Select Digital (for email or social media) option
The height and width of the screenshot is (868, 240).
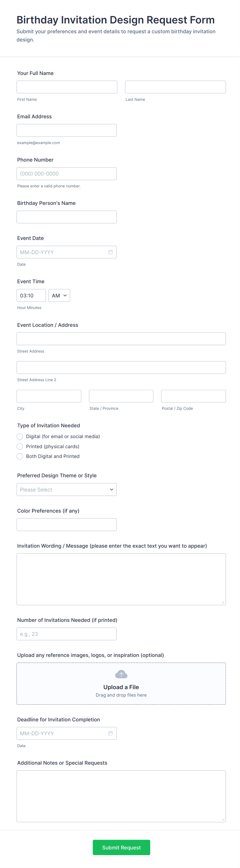[20, 436]
